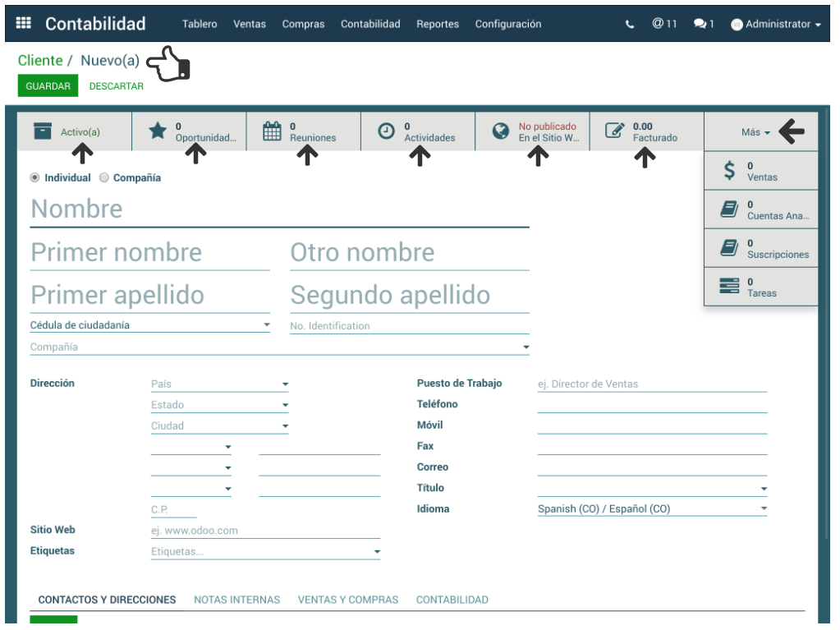This screenshot has width=840, height=630.
Task: Select the Individual radio button
Action: pos(35,177)
